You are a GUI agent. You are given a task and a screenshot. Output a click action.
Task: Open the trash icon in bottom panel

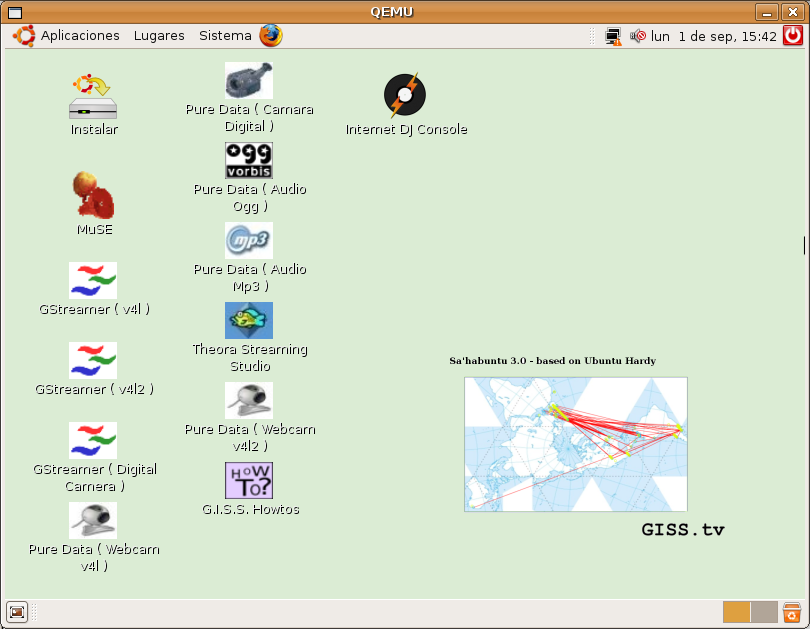point(791,612)
